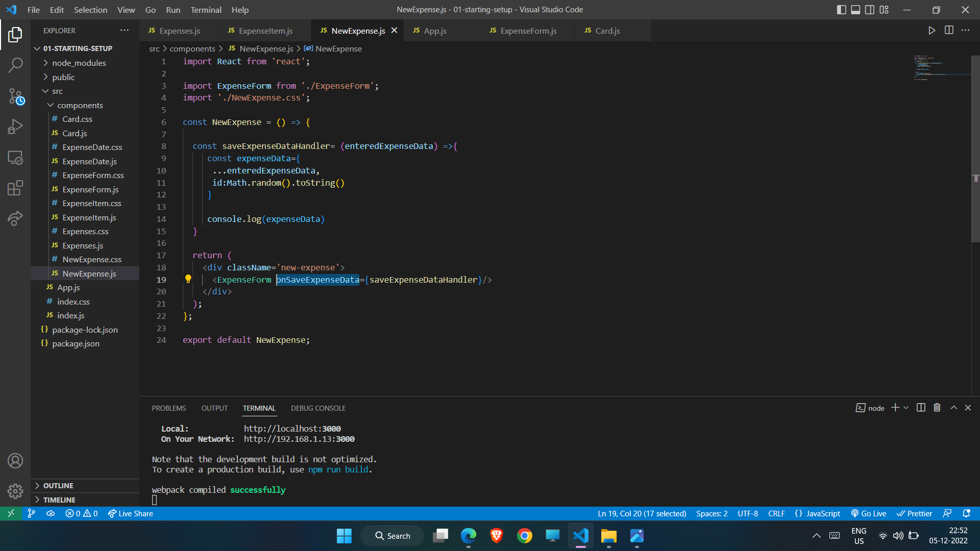Open ExpenseItem.js in the file tree
The height and width of the screenshot is (551, 980).
pos(89,217)
